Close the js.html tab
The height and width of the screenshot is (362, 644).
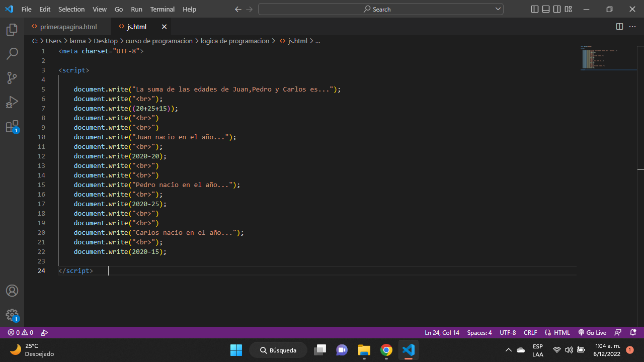coord(164,27)
